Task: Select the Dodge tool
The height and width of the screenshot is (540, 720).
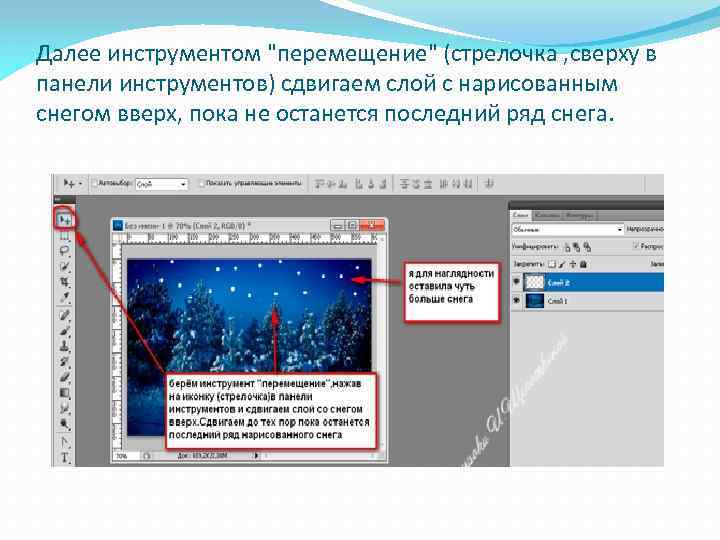Action: click(x=65, y=424)
